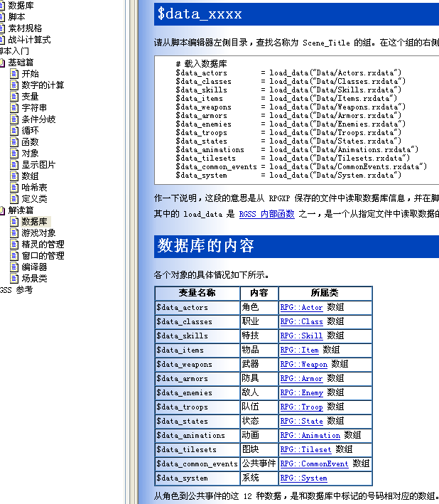Viewport: 439px width, 504px height.
Task: Click the page icon beside 场景类
Action: click(x=14, y=279)
